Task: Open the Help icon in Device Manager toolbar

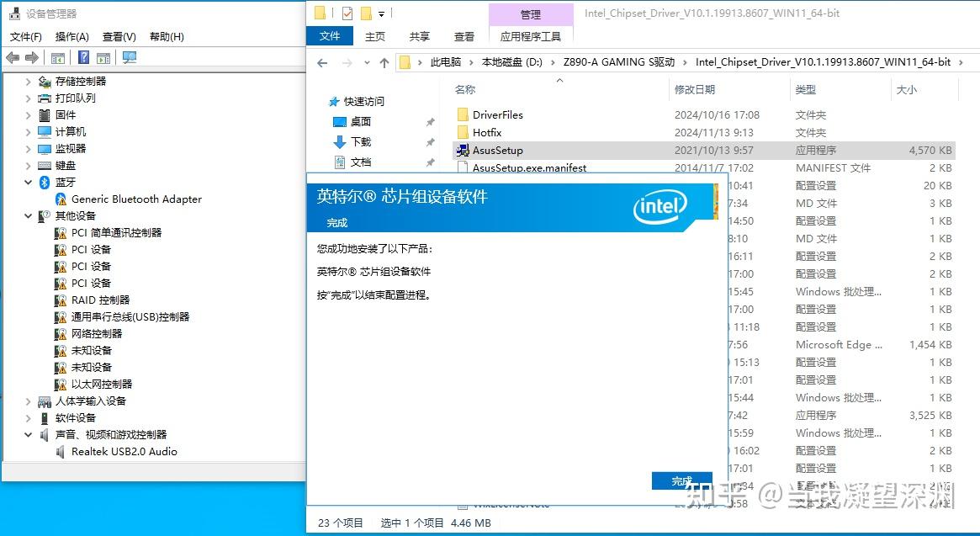Action: [84, 58]
